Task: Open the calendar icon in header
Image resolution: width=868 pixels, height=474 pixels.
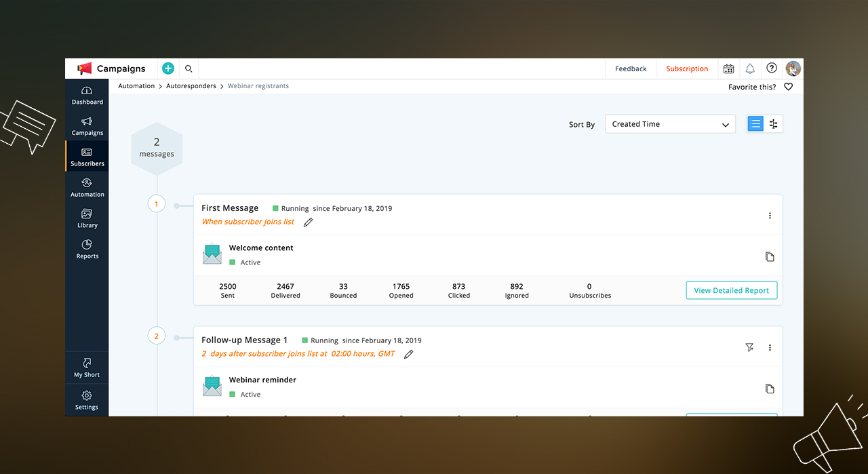Action: (x=728, y=68)
